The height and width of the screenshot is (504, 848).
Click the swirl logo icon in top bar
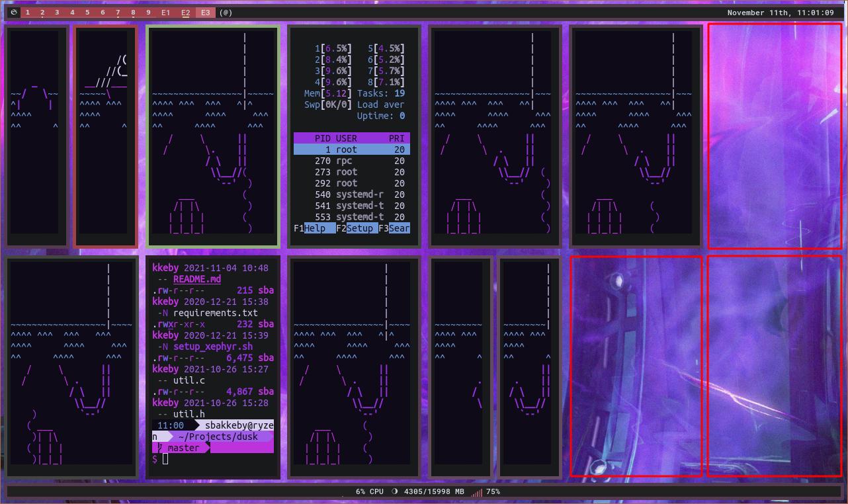[x=13, y=13]
